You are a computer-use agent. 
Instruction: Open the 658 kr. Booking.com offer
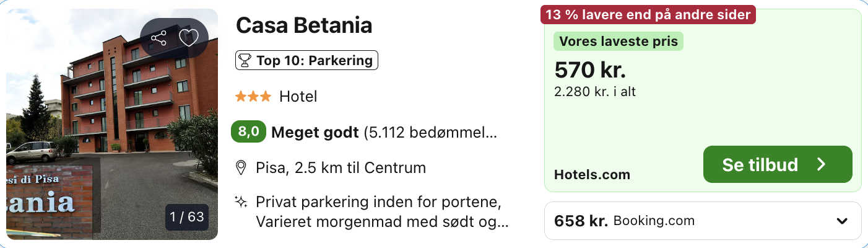coord(624,221)
